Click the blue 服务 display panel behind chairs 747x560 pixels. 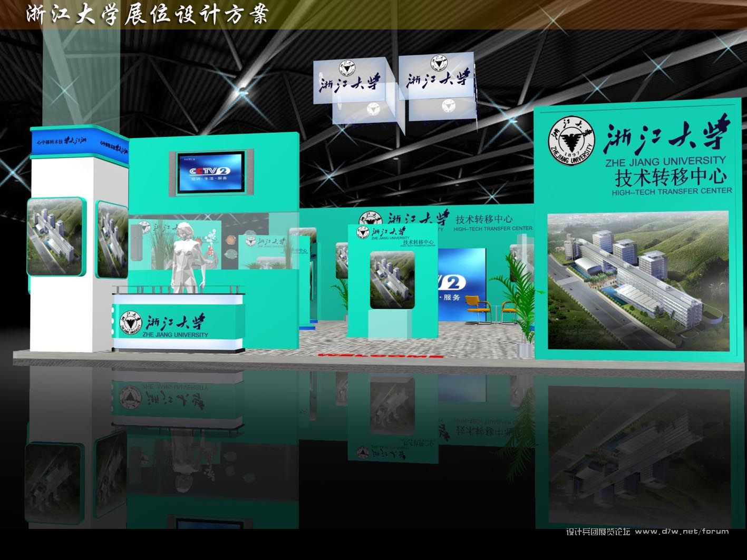(462, 283)
